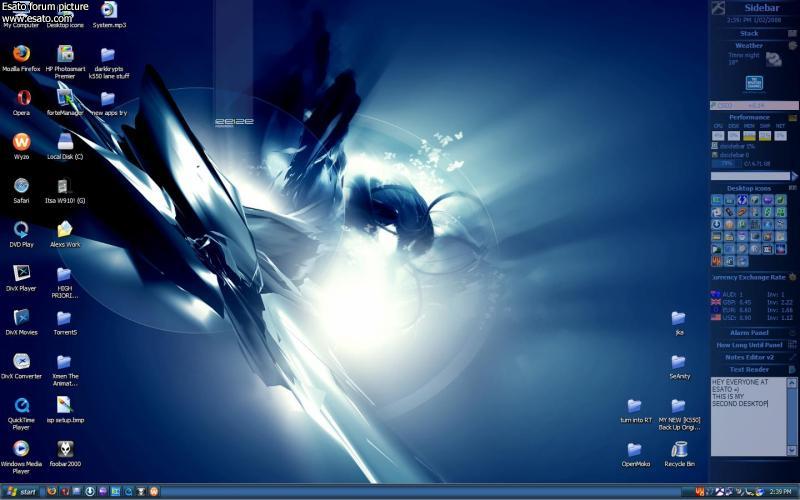Click in the sidebar notes text area
Image resolution: width=800 pixels, height=500 pixels.
(748, 416)
